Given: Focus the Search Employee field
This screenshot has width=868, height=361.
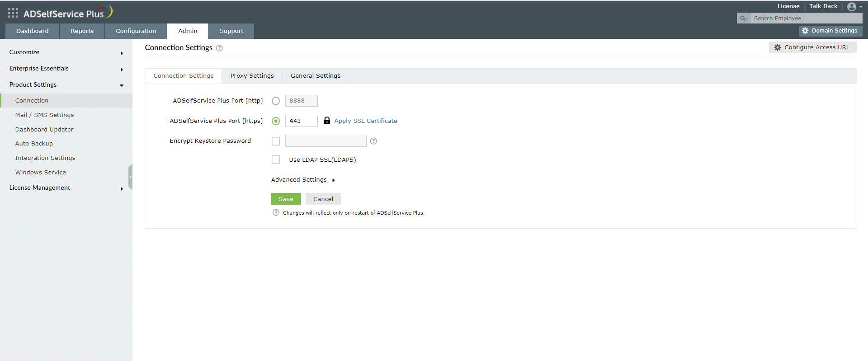Looking at the screenshot, I should 806,19.
